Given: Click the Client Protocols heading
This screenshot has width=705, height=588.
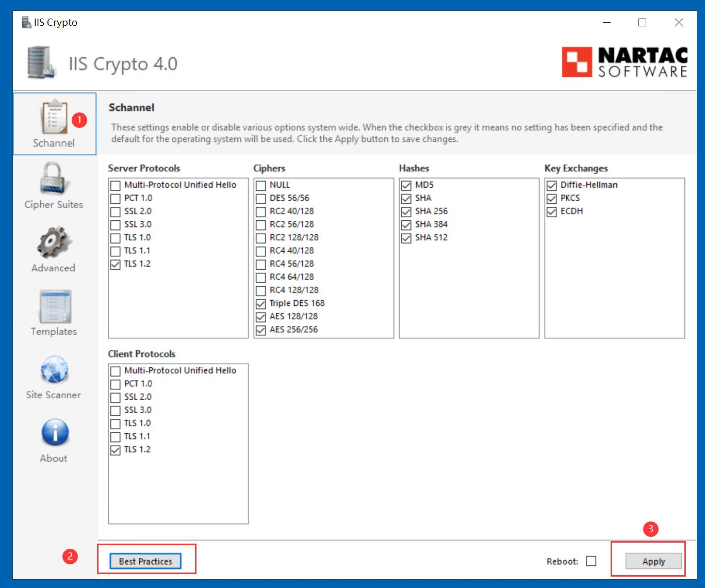Looking at the screenshot, I should click(x=142, y=354).
